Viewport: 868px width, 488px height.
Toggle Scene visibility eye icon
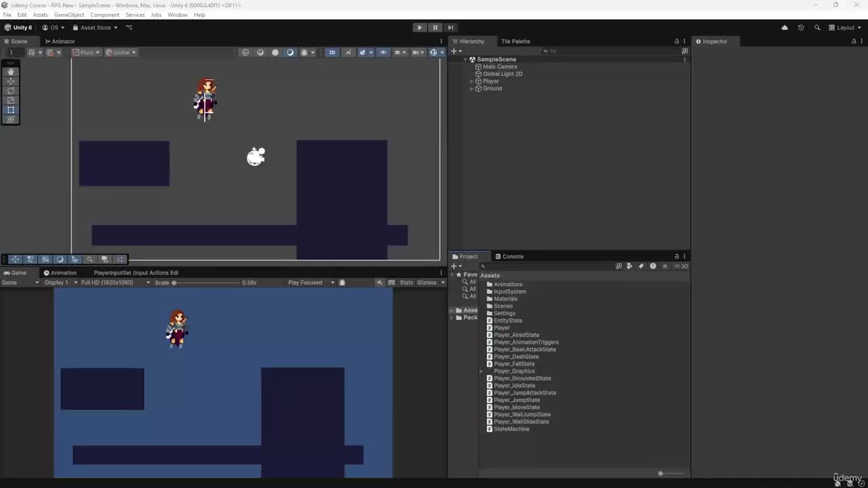[383, 52]
